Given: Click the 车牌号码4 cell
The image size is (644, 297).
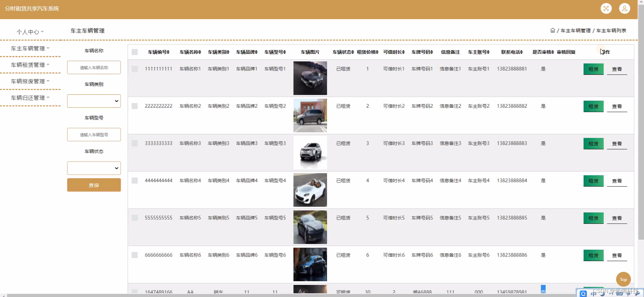Looking at the screenshot, I should [422, 181].
